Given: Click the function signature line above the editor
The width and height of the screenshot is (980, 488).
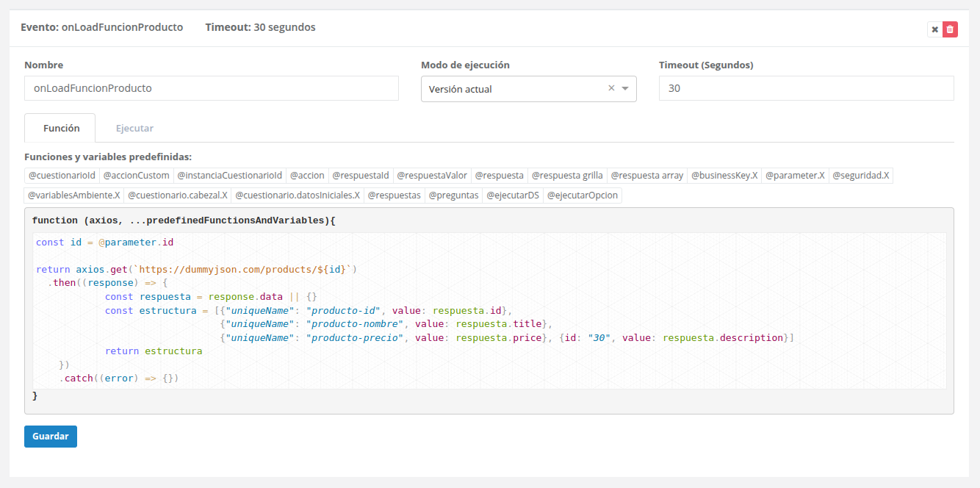Looking at the screenshot, I should (184, 220).
